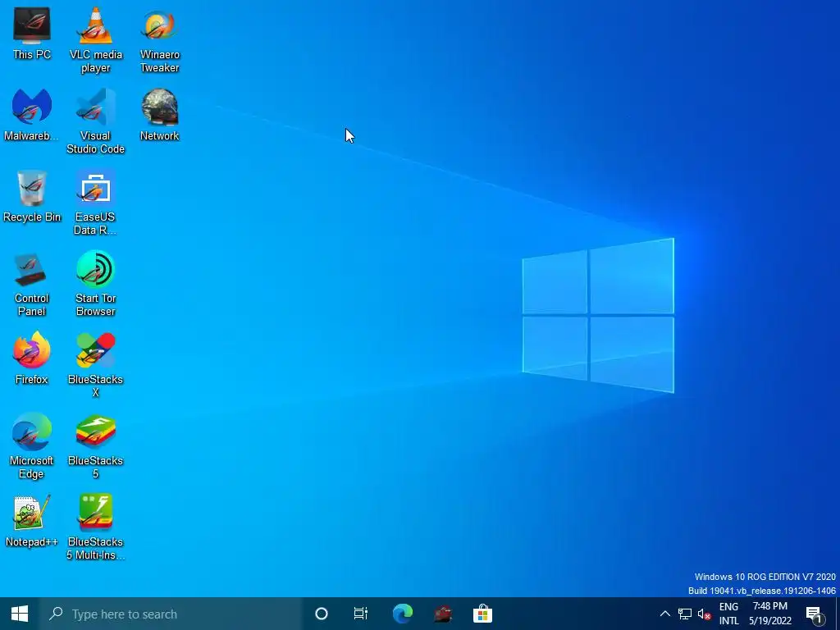Open the Action Center notifications
Viewport: 840px width, 630px height.
815,614
